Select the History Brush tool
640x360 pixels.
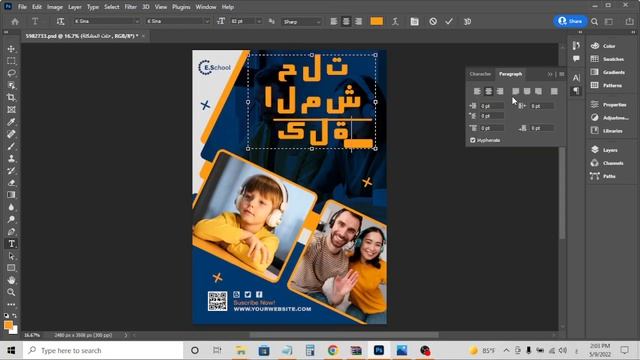11,171
